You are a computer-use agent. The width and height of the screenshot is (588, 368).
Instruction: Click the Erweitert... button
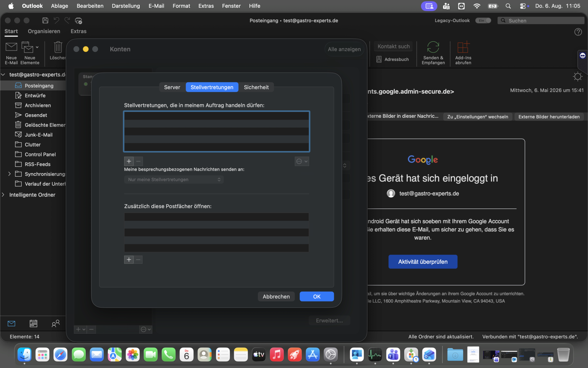point(329,320)
